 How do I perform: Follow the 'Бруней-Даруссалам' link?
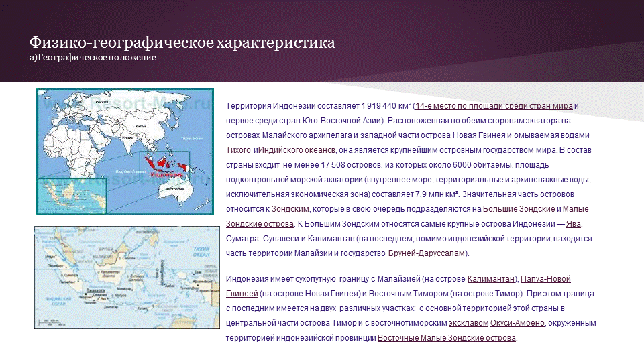coord(427,253)
